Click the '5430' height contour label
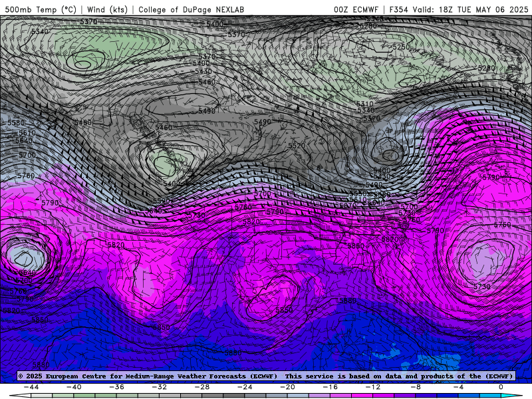532x399 pixels. pyautogui.click(x=203, y=72)
